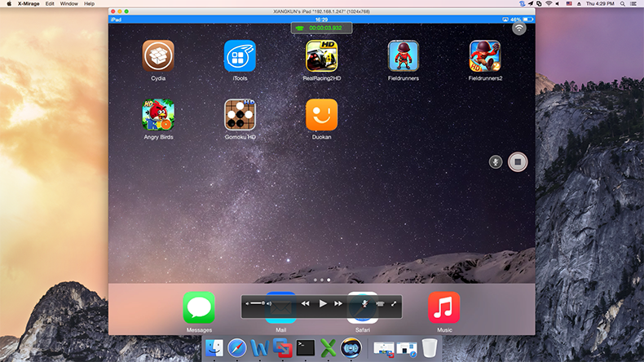Image resolution: width=644 pixels, height=362 pixels.
Task: Set volume to maximum speaker icon
Action: (269, 304)
